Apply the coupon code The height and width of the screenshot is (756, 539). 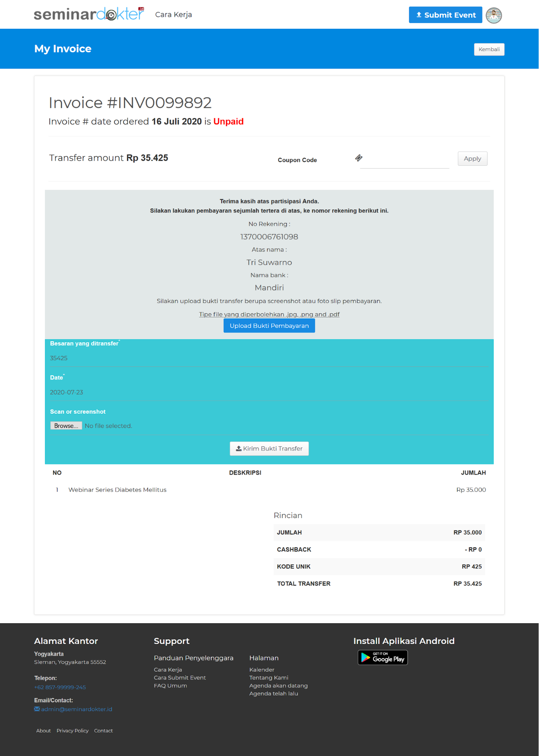tap(472, 159)
